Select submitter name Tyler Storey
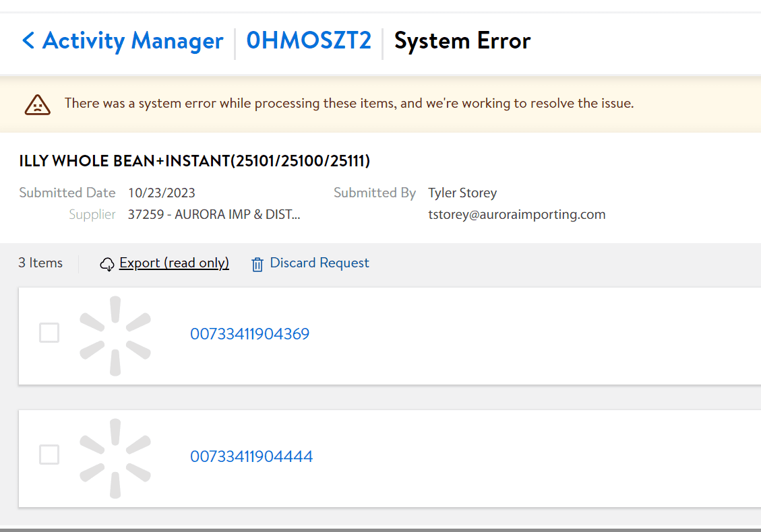The height and width of the screenshot is (532, 761). point(462,193)
